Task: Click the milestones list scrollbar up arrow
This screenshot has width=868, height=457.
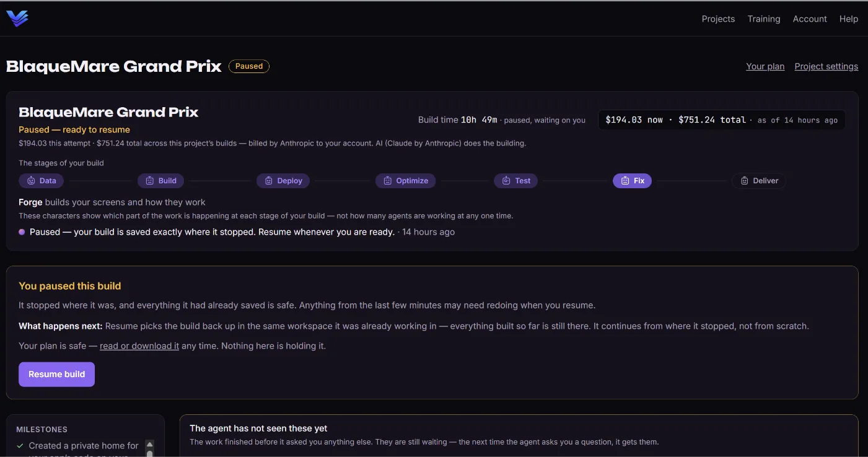Action: coord(149,444)
